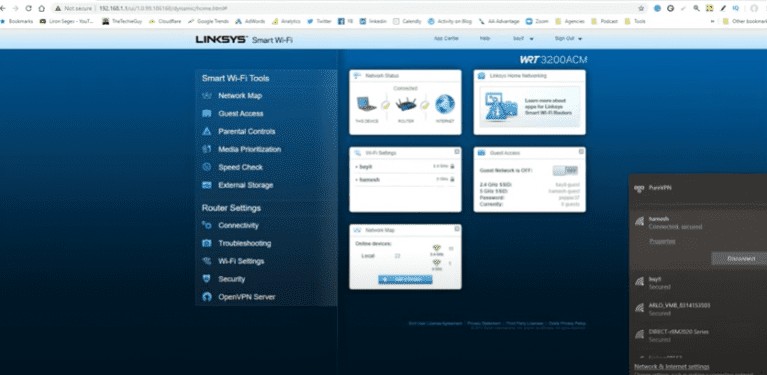Open Network & Internet settings link
This screenshot has height=375, width=767.
672,367
